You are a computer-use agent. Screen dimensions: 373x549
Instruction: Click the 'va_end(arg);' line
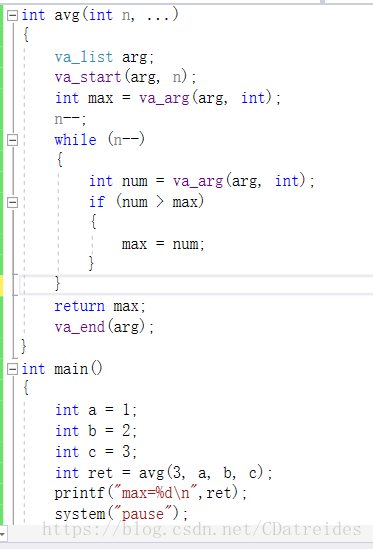104,327
